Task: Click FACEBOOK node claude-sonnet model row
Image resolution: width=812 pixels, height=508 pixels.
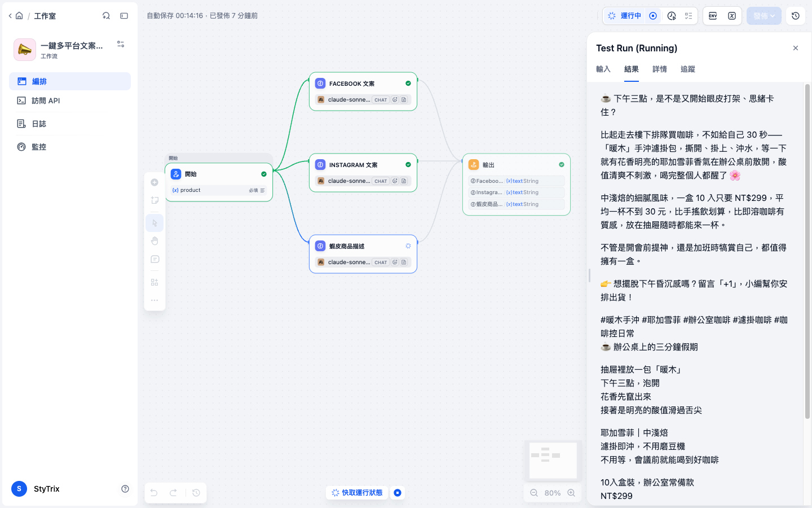Action: coord(363,100)
